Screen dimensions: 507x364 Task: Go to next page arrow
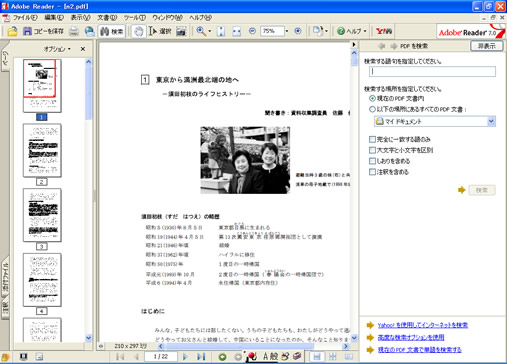(x=185, y=357)
